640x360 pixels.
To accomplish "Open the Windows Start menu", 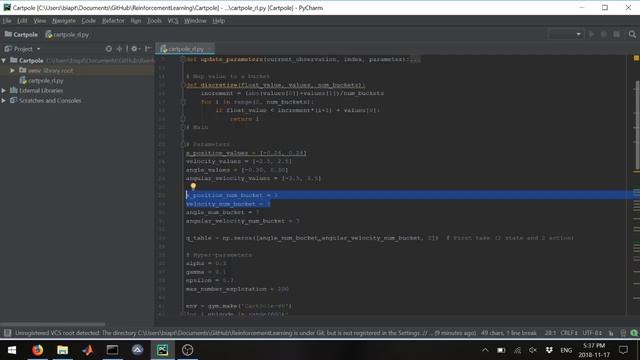I will coord(12,350).
